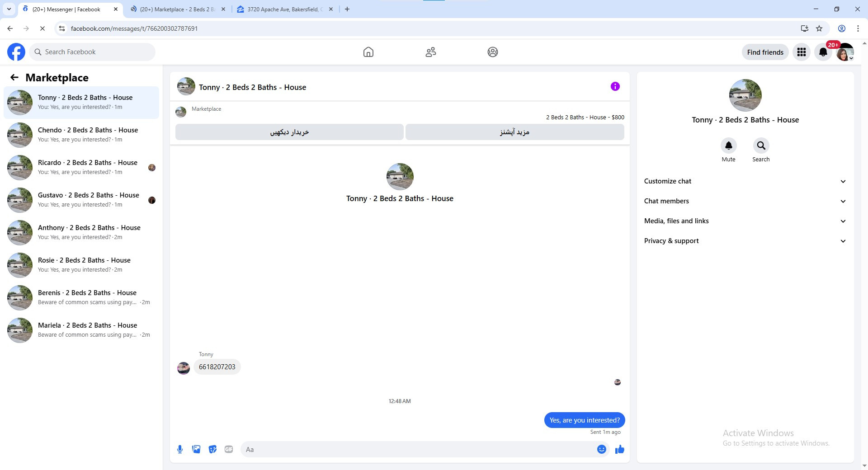The width and height of the screenshot is (868, 470).
Task: Send a thumbs-up like
Action: [620, 449]
